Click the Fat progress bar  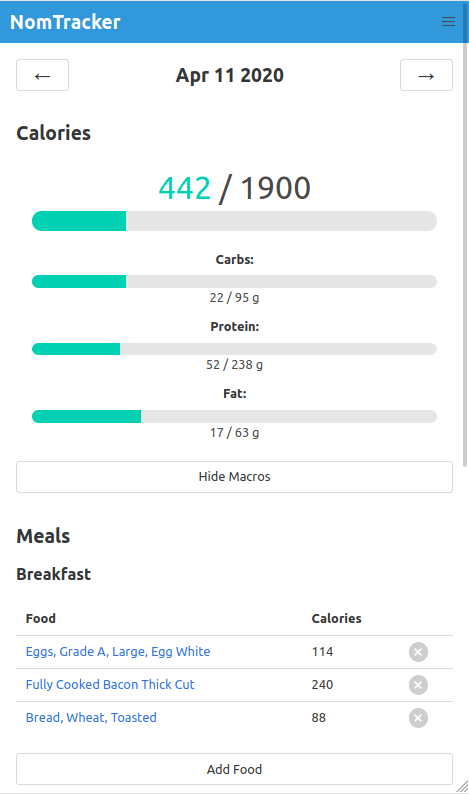click(x=234, y=416)
